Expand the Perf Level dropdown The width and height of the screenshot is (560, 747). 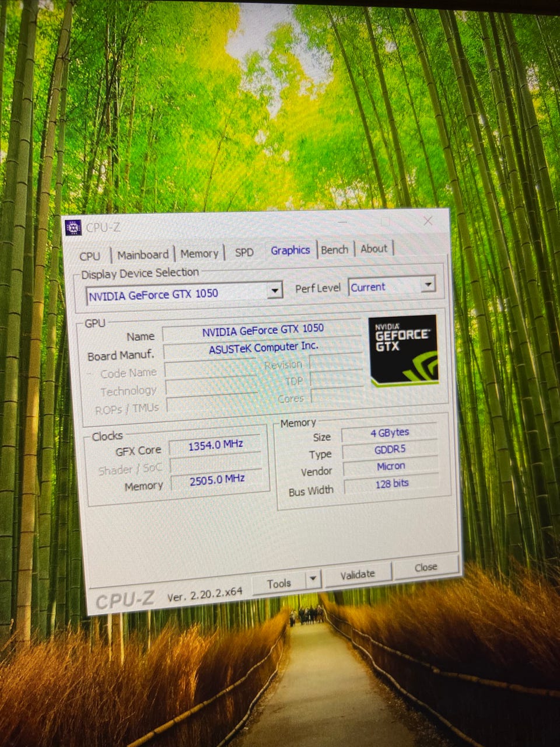(x=428, y=285)
